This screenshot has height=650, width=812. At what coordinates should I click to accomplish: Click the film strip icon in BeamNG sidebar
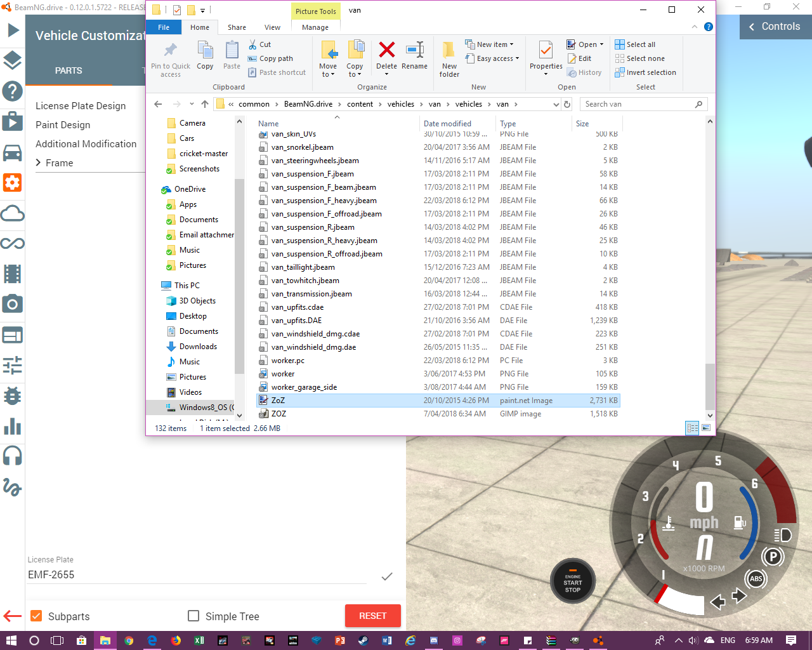point(12,274)
